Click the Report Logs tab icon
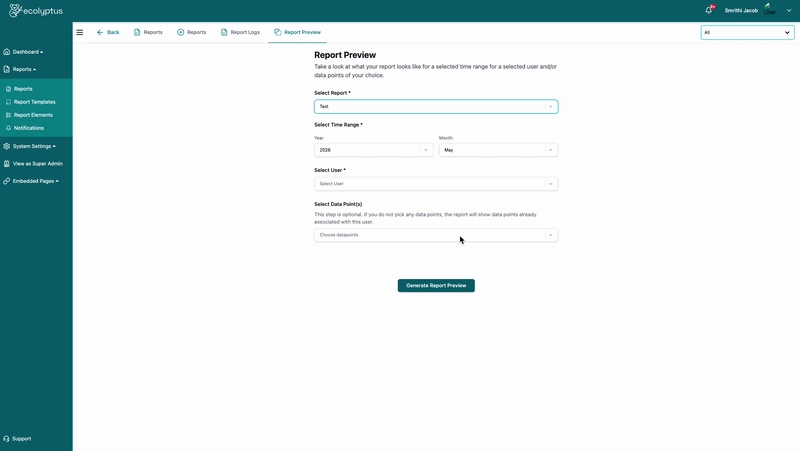This screenshot has width=800, height=451. pyautogui.click(x=224, y=32)
